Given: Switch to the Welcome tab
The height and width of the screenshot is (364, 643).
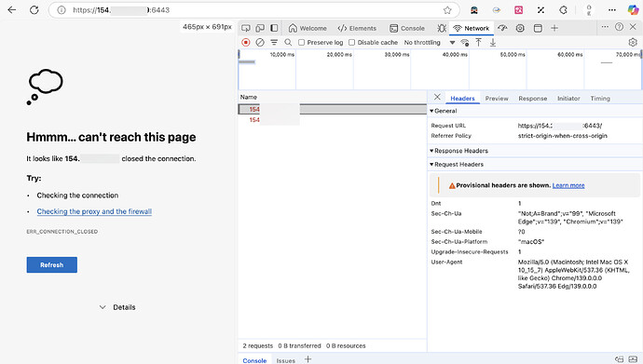Looking at the screenshot, I should [308, 28].
